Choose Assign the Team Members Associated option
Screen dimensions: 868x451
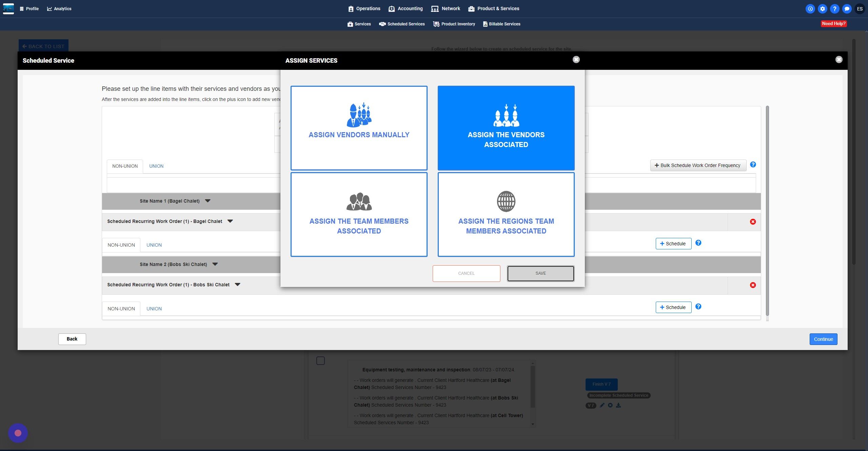tap(359, 214)
